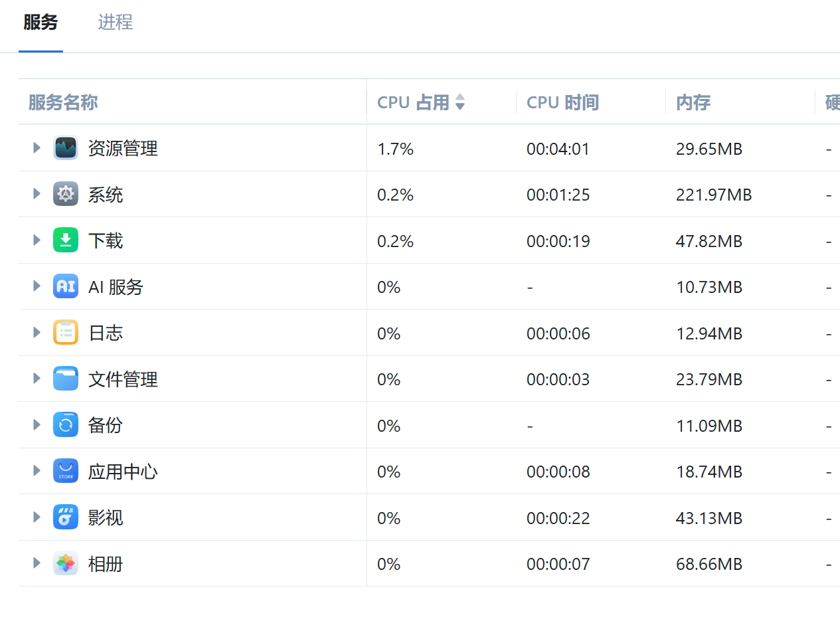The height and width of the screenshot is (633, 840).
Task: Switch to the 进程 tab
Action: (115, 23)
